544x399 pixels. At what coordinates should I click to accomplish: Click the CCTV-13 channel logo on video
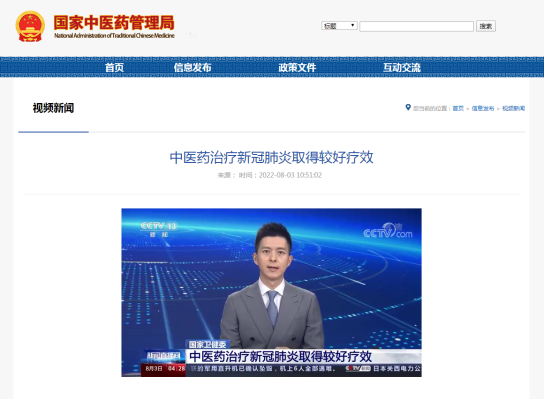coord(159,229)
